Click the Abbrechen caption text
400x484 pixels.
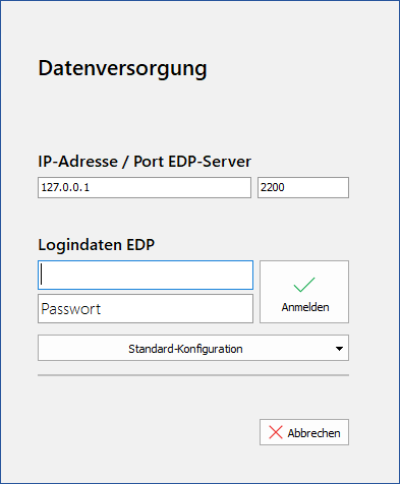click(x=314, y=433)
